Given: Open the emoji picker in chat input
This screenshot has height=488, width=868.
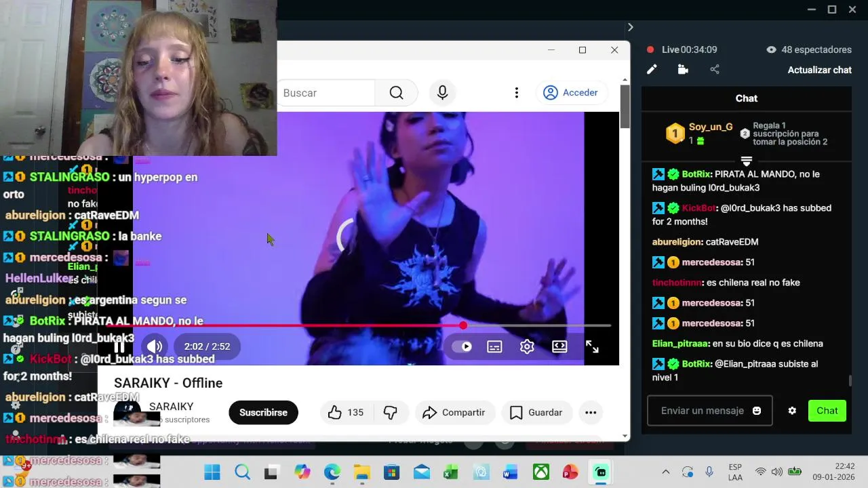Looking at the screenshot, I should pyautogui.click(x=757, y=411).
